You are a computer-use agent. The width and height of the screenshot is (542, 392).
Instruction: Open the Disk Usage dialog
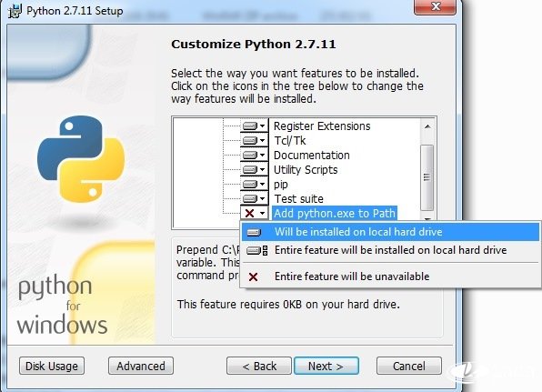52,366
